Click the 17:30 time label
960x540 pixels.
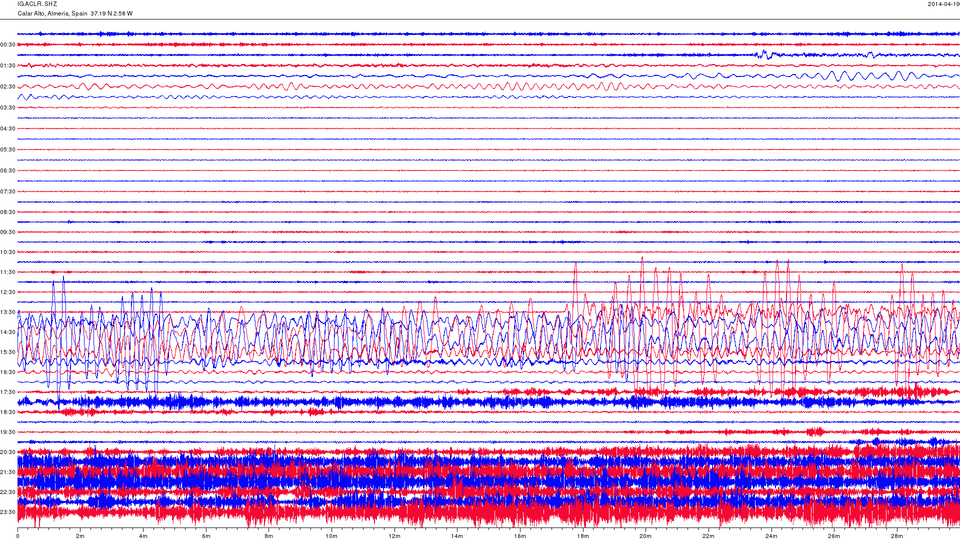pyautogui.click(x=8, y=392)
